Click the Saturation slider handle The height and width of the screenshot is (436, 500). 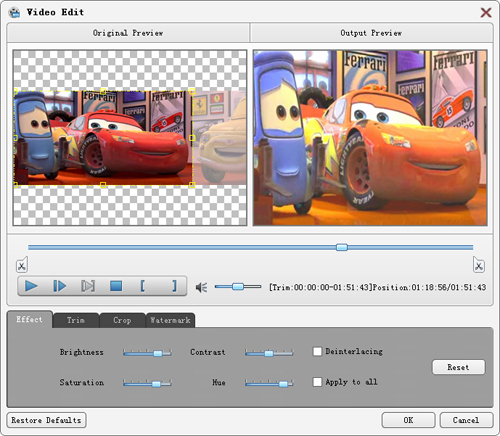(156, 384)
